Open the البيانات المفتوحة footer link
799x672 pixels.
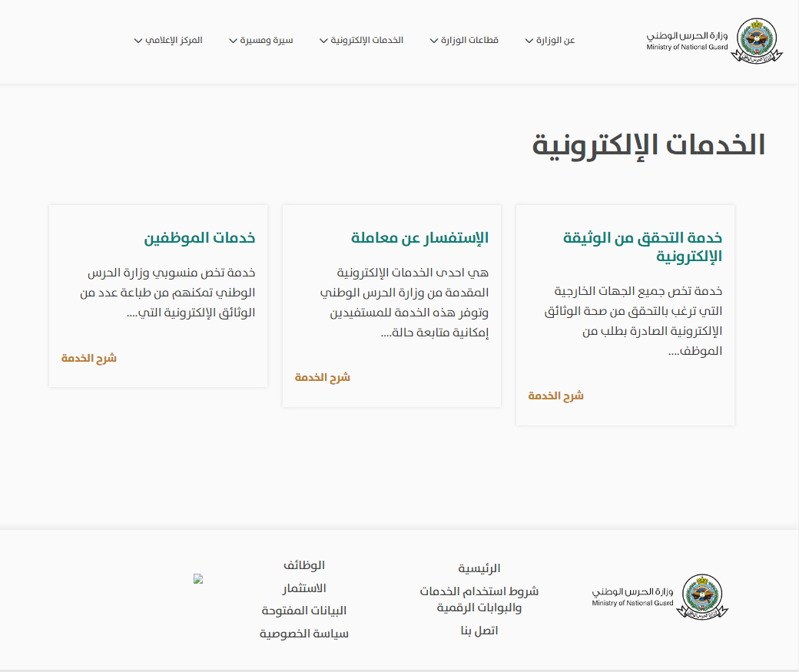pyautogui.click(x=304, y=611)
